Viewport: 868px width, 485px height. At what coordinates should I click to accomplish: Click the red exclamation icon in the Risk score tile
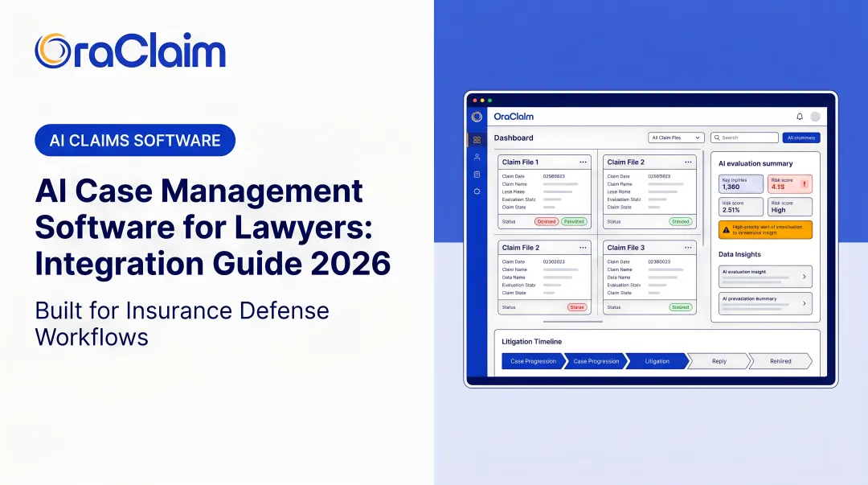click(x=805, y=184)
